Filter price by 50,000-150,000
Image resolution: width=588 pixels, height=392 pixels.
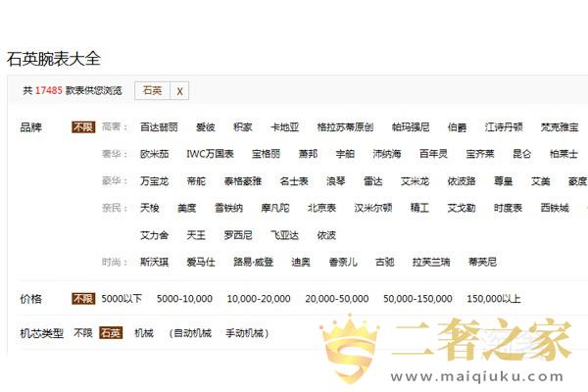(x=417, y=299)
